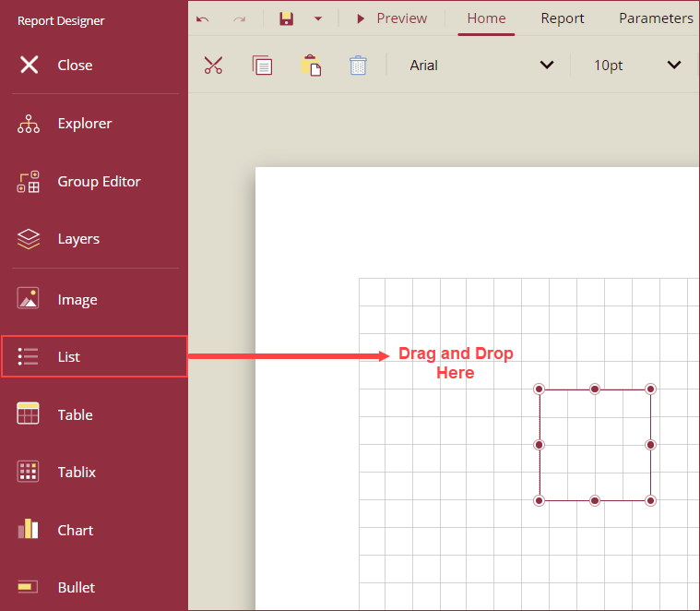Click the bottom-left resize handle of selected item

(x=539, y=500)
